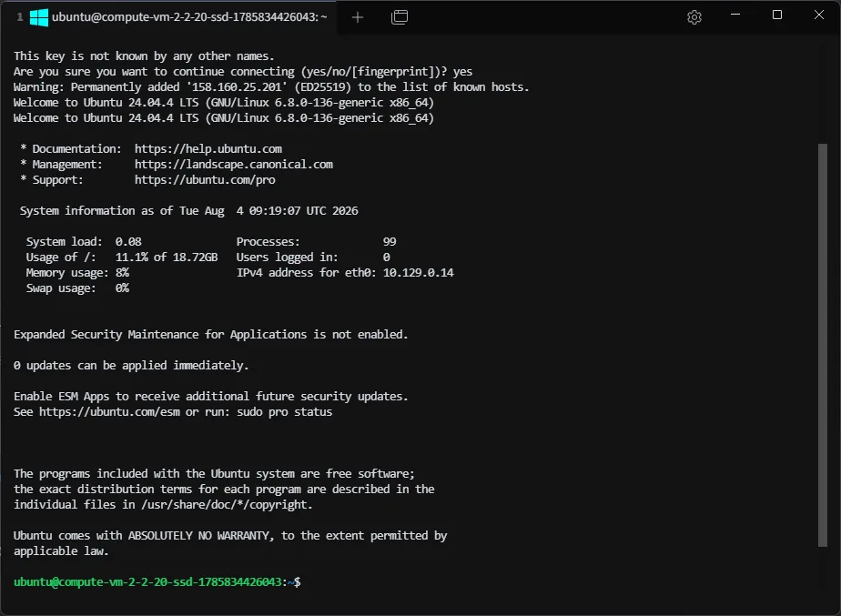Click the 'Management:' label
The width and height of the screenshot is (841, 616).
pyautogui.click(x=67, y=165)
